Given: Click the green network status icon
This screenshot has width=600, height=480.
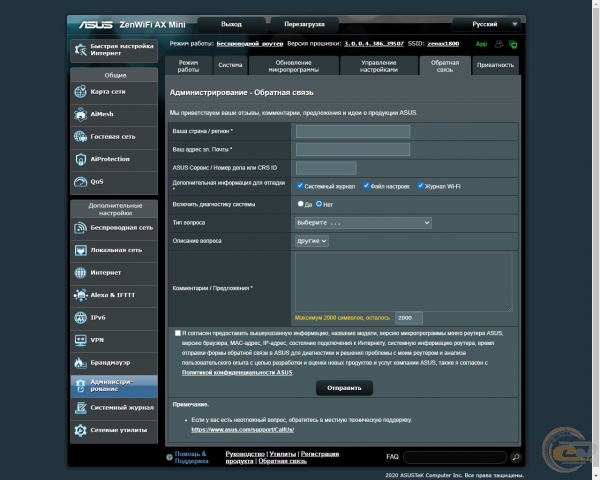Looking at the screenshot, I should pyautogui.click(x=513, y=44).
